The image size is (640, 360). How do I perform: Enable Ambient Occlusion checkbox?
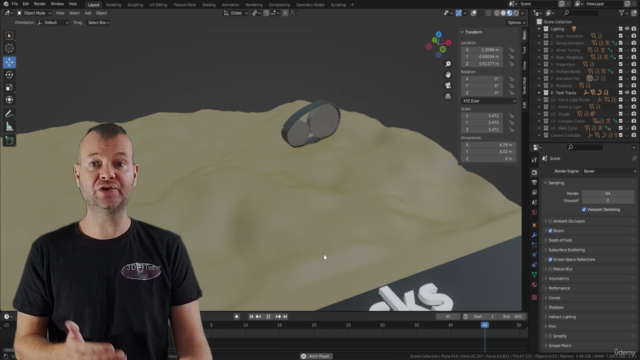coord(550,221)
